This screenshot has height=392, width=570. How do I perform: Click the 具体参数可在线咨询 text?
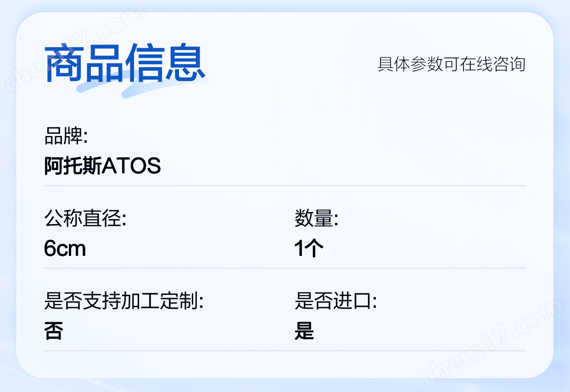coord(451,64)
